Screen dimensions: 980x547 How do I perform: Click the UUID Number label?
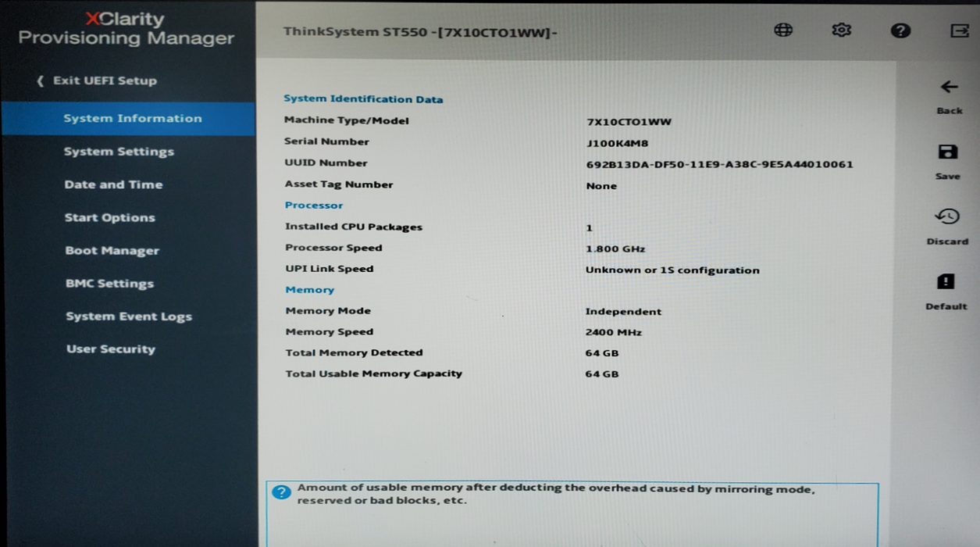point(326,163)
